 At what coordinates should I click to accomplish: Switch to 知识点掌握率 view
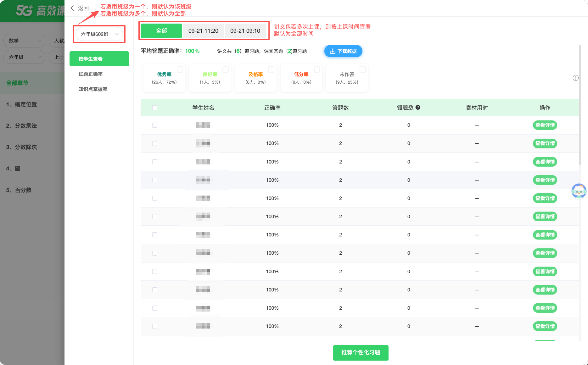point(93,89)
